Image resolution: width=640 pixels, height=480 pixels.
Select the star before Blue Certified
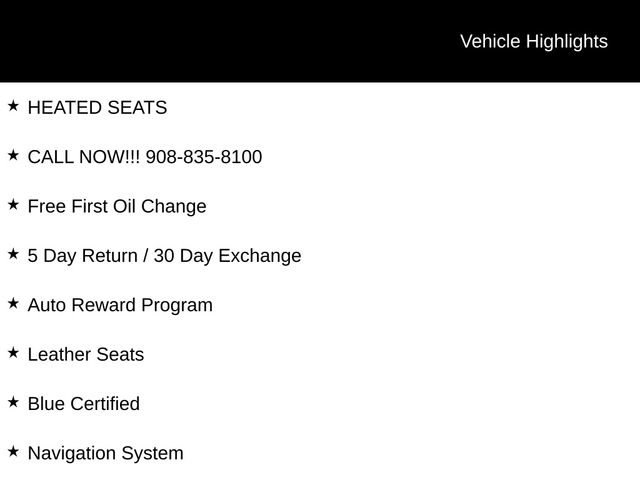(x=13, y=402)
